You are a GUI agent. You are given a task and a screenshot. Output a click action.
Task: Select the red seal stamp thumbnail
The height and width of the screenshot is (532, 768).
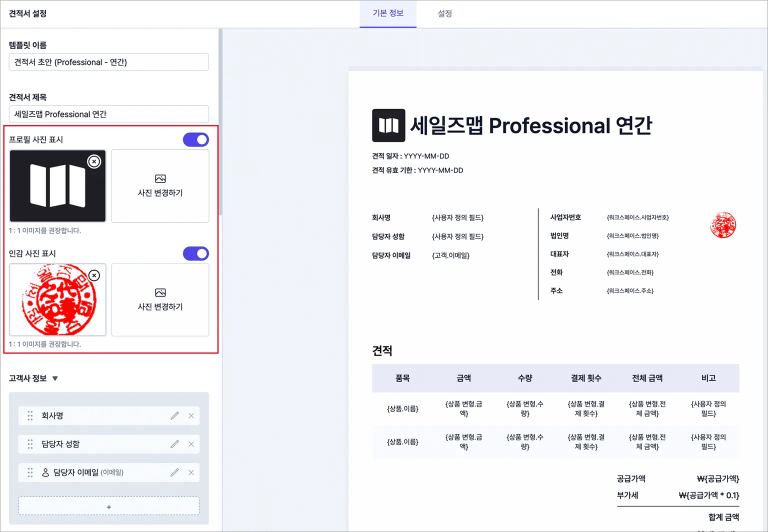(57, 300)
